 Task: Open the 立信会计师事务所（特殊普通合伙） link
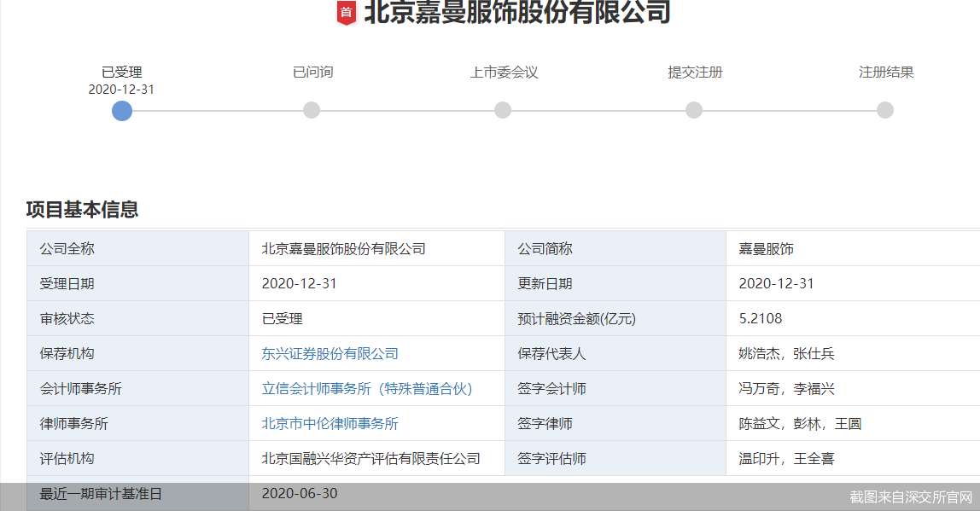367,388
